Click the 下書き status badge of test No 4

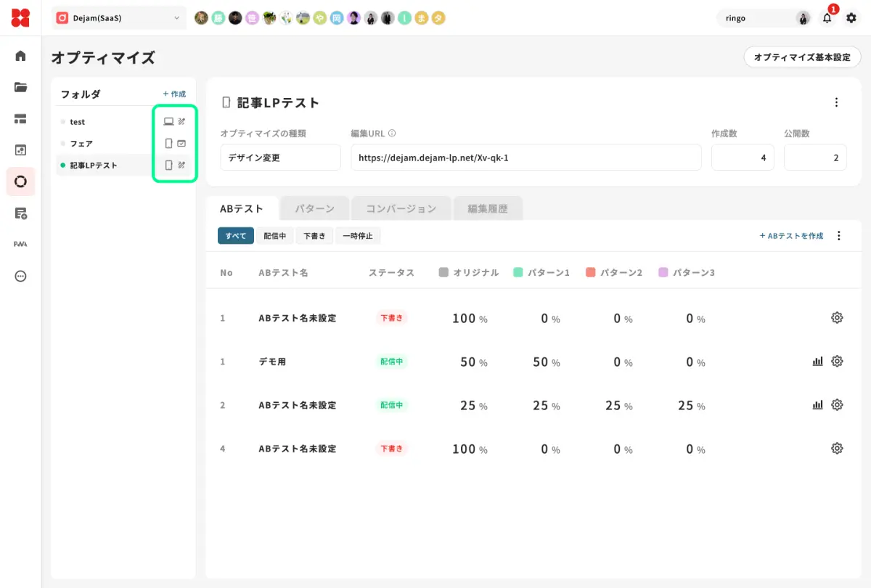(x=392, y=449)
